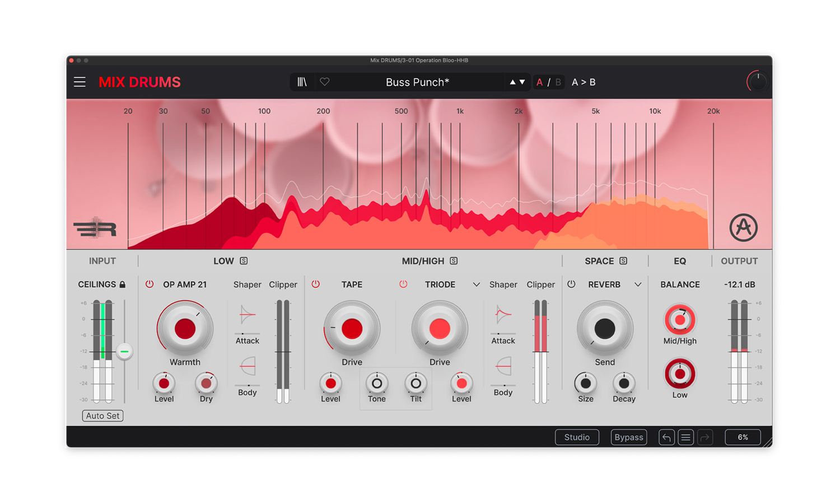Click the Warmth knob
840x504 pixels.
click(x=185, y=329)
